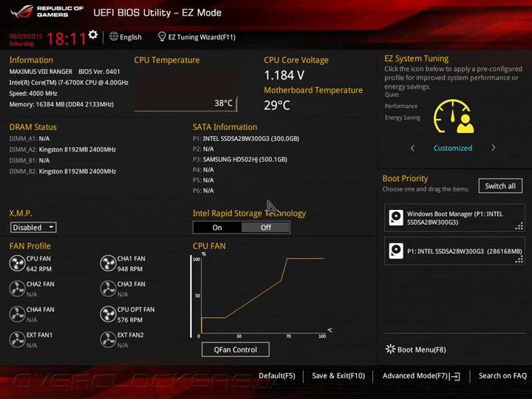Open Boot Menu(F8)
532x399 pixels.
pyautogui.click(x=416, y=349)
